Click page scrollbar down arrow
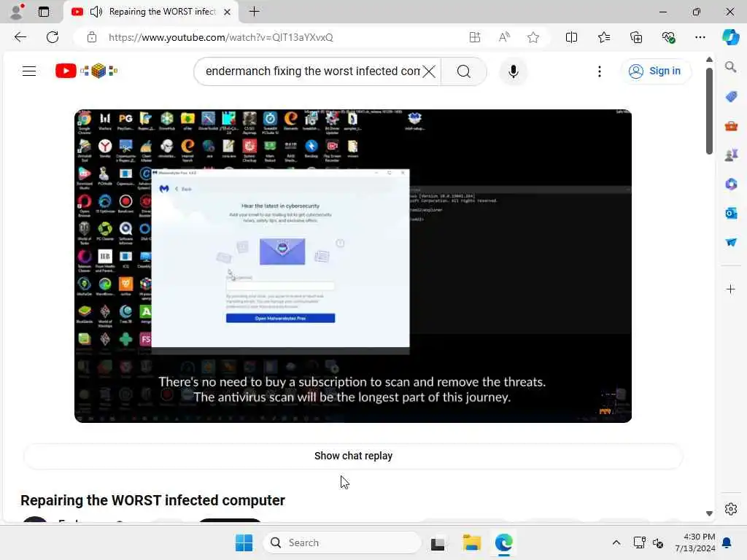 (709, 513)
